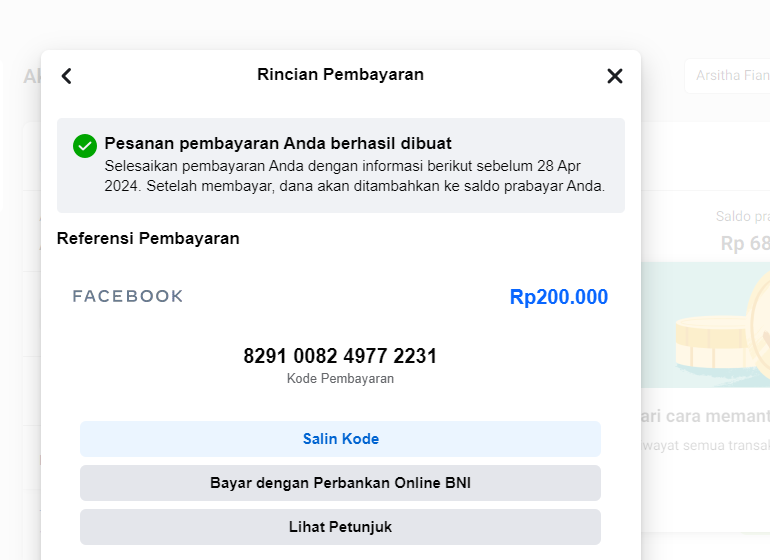Click the Referensi Pembayaran heading
The height and width of the screenshot is (560, 770).
coord(148,238)
